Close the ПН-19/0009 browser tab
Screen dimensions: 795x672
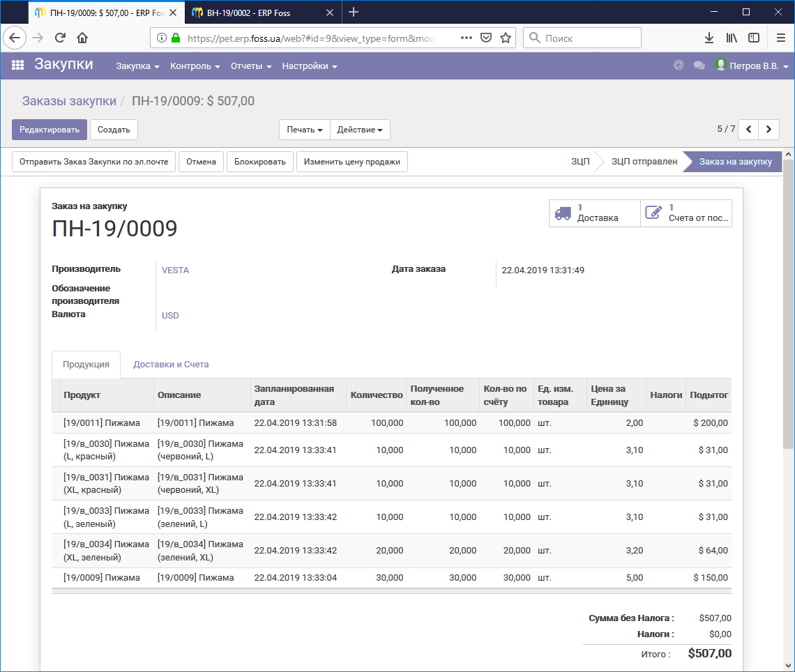(x=173, y=13)
